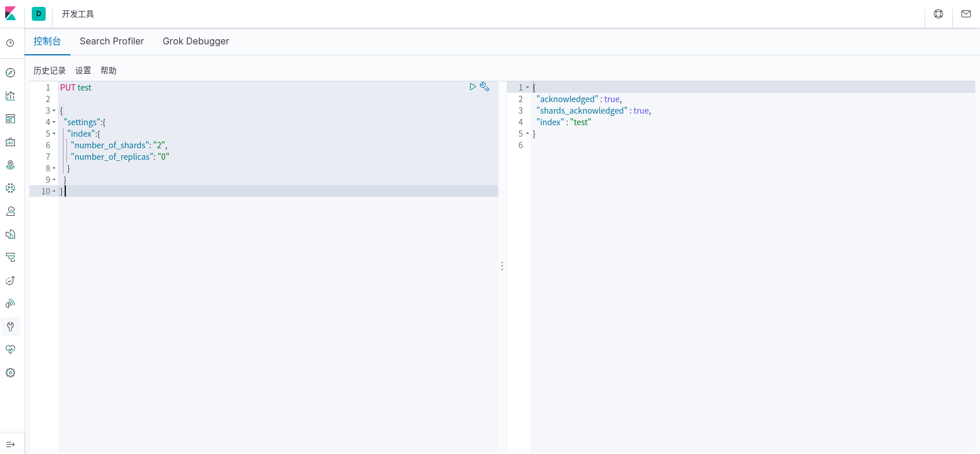Switch to the Search Profiler tab
The height and width of the screenshot is (454, 980).
pos(112,41)
